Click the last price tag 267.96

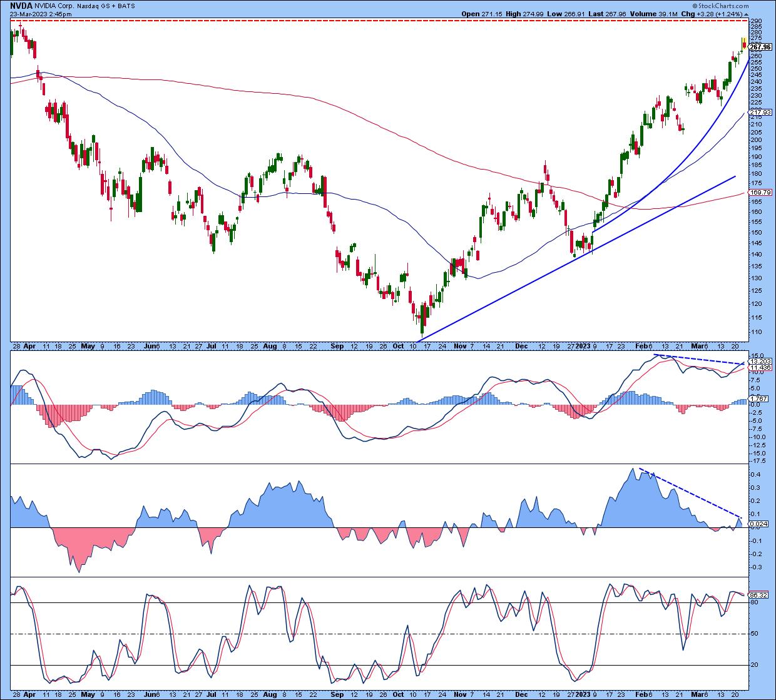[759, 47]
